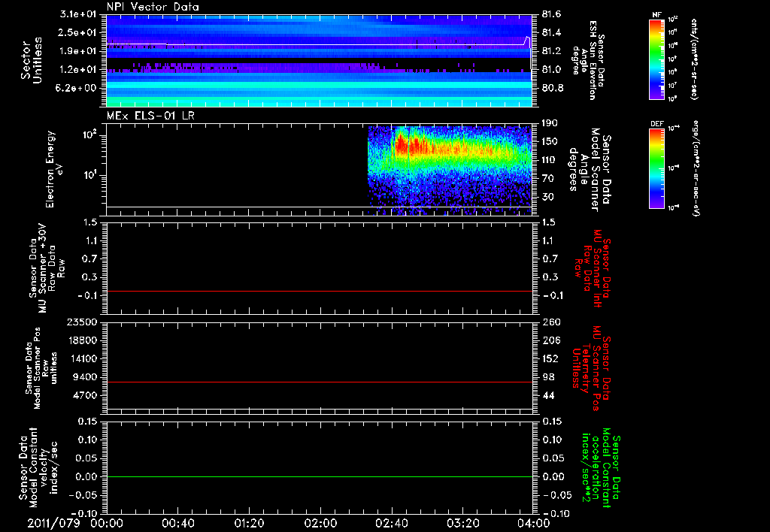Click the gray line in +30V panel

coord(320,291)
